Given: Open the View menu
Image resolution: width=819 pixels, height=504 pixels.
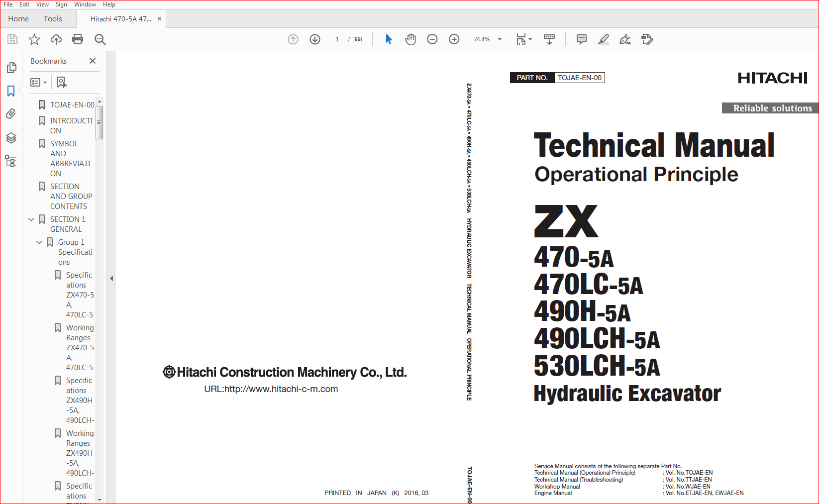Looking at the screenshot, I should [x=42, y=4].
